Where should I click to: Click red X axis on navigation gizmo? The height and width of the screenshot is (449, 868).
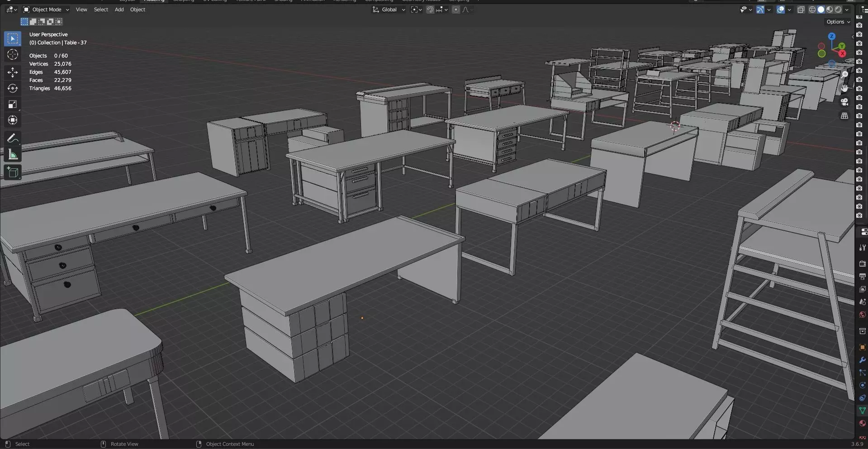tap(842, 53)
